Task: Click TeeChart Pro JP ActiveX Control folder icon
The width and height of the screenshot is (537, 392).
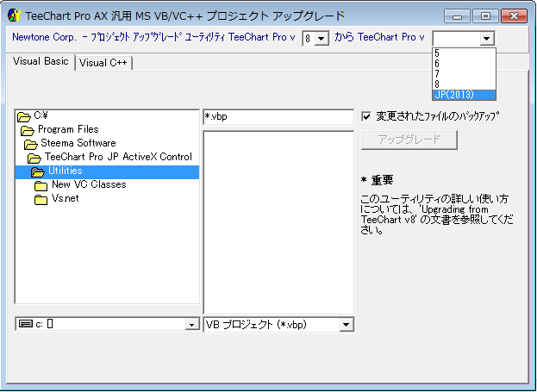Action: click(x=34, y=158)
